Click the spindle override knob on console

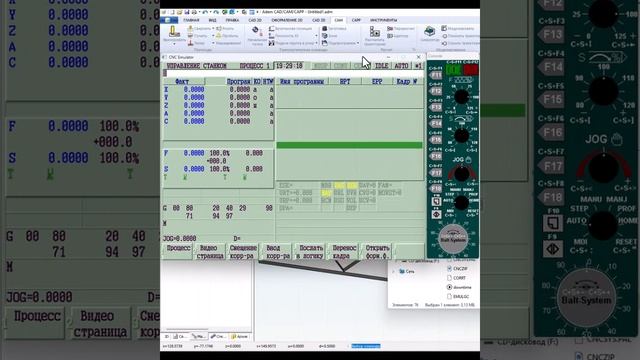[462, 135]
